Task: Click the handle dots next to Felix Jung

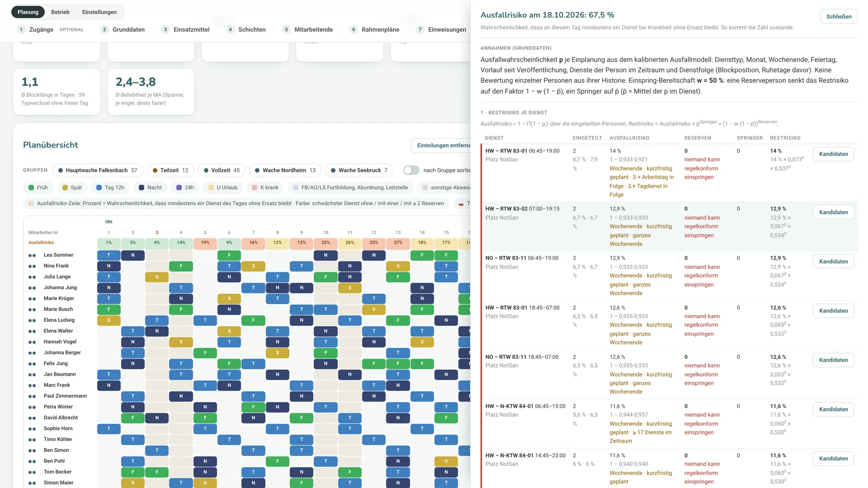Action: pyautogui.click(x=32, y=364)
